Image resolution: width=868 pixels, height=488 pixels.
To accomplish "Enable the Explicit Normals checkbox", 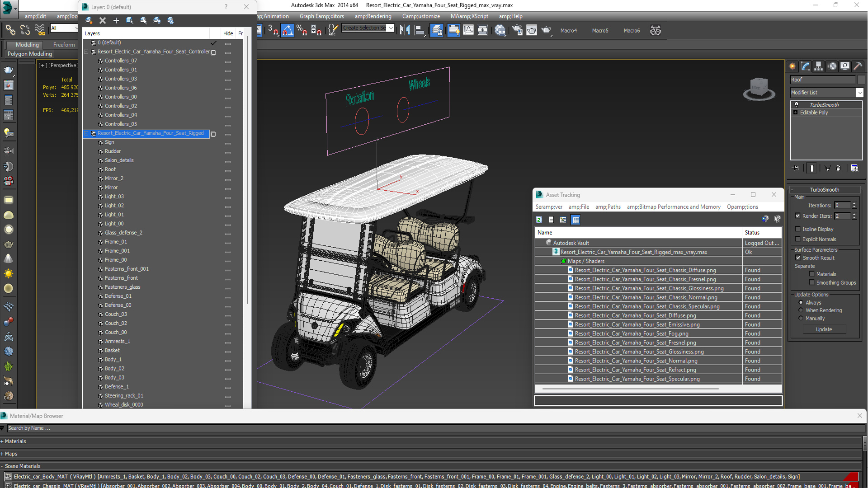I will click(798, 239).
